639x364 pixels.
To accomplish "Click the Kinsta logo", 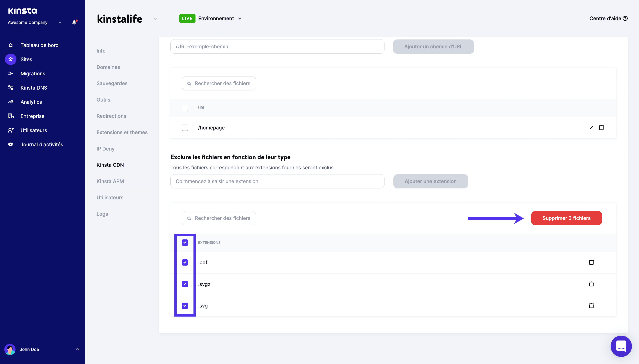I will [x=22, y=11].
